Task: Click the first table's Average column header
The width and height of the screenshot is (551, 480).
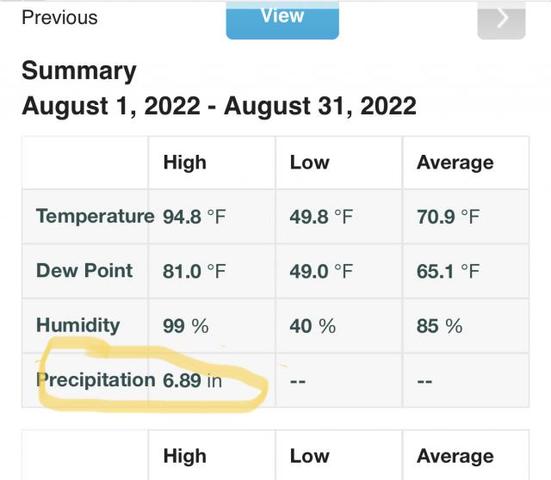Action: (455, 163)
